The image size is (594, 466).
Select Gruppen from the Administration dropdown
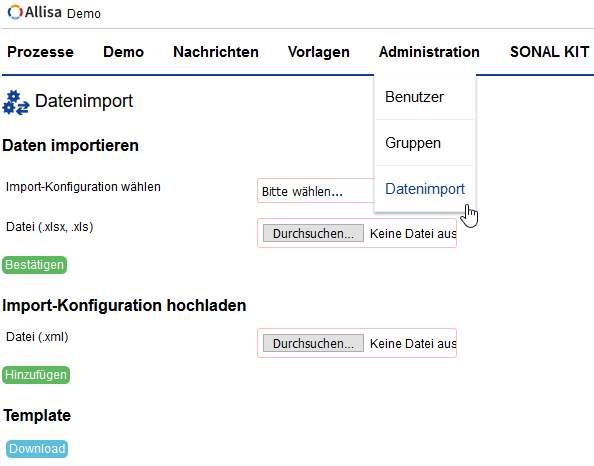pyautogui.click(x=425, y=143)
